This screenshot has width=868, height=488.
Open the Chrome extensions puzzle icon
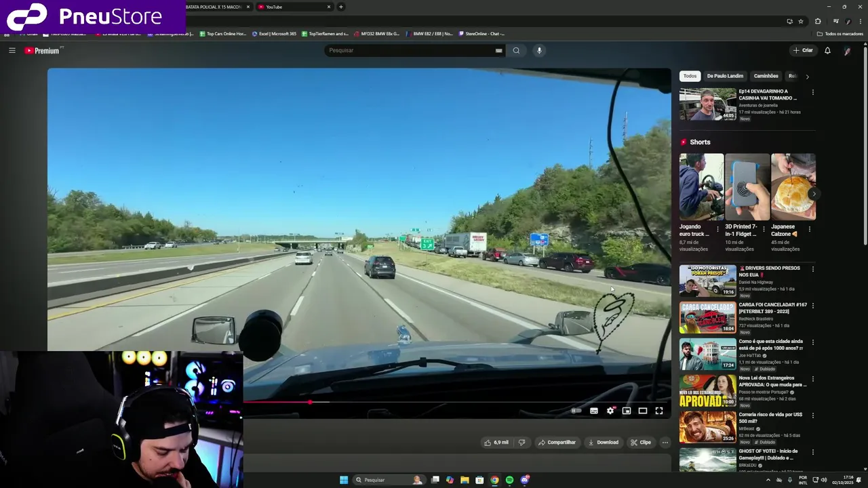818,21
